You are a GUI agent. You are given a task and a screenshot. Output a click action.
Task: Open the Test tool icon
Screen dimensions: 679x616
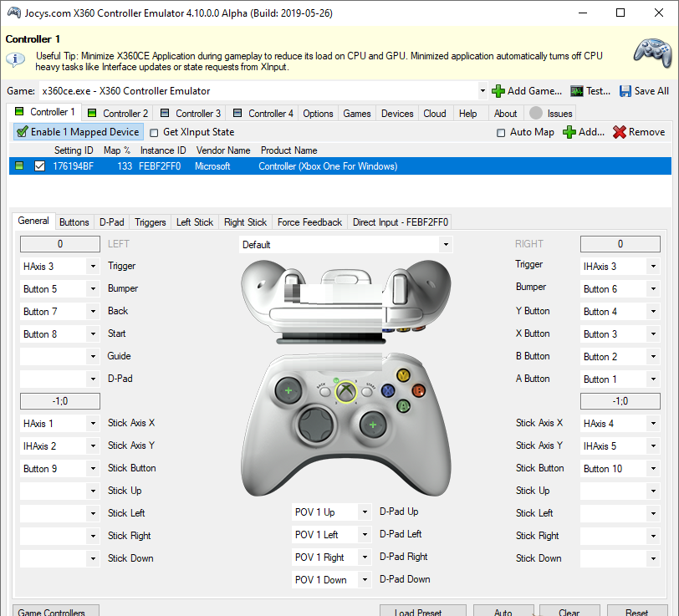coord(577,91)
